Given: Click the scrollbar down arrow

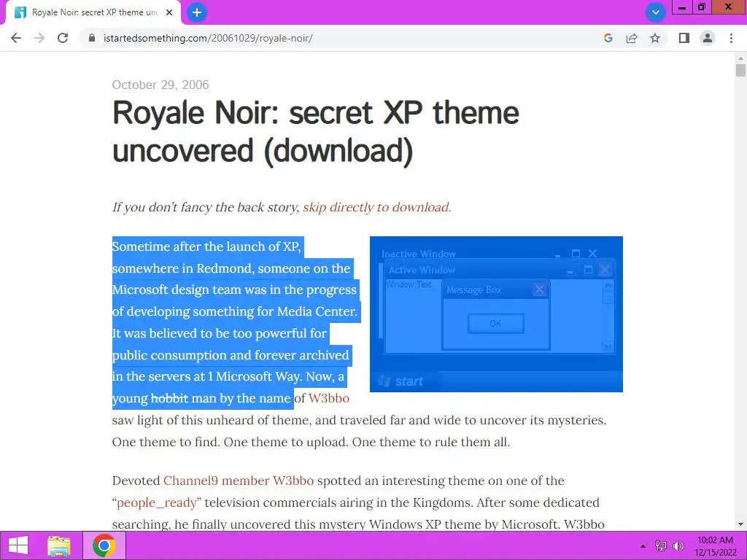Looking at the screenshot, I should click(x=740, y=524).
